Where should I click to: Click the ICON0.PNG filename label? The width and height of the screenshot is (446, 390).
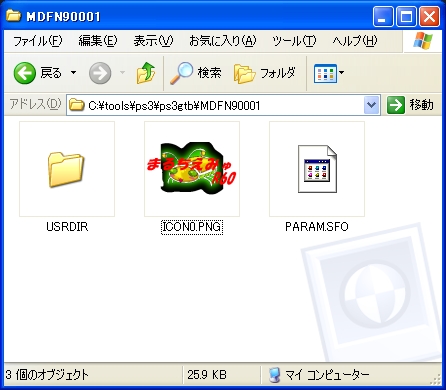click(x=192, y=227)
